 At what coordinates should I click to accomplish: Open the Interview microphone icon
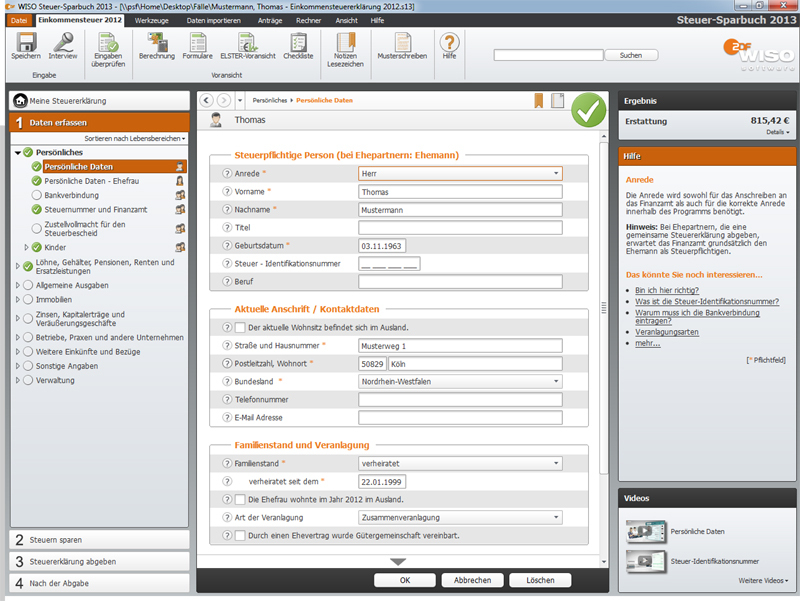[63, 42]
